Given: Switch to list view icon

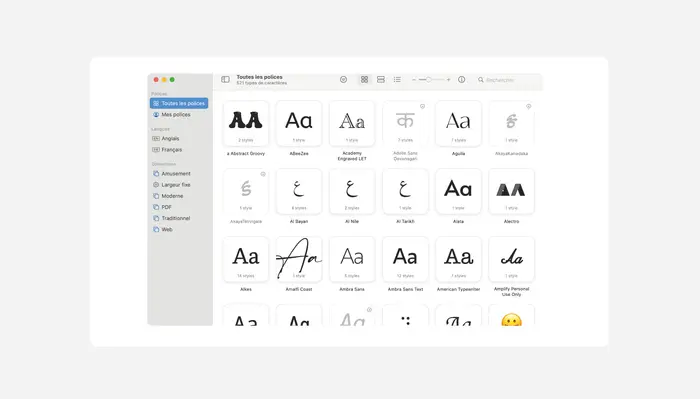Looking at the screenshot, I should [x=397, y=79].
